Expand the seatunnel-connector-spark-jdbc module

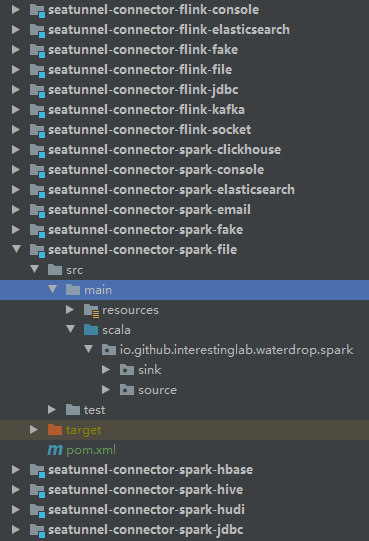[16, 530]
